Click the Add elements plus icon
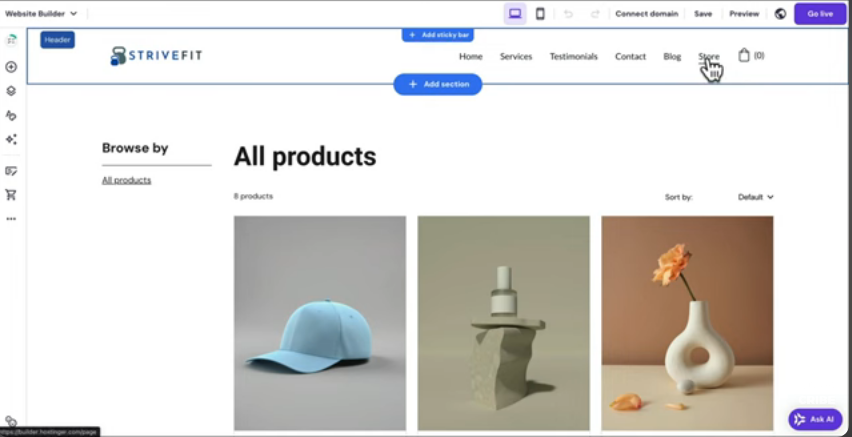The image size is (852, 437). [11, 67]
